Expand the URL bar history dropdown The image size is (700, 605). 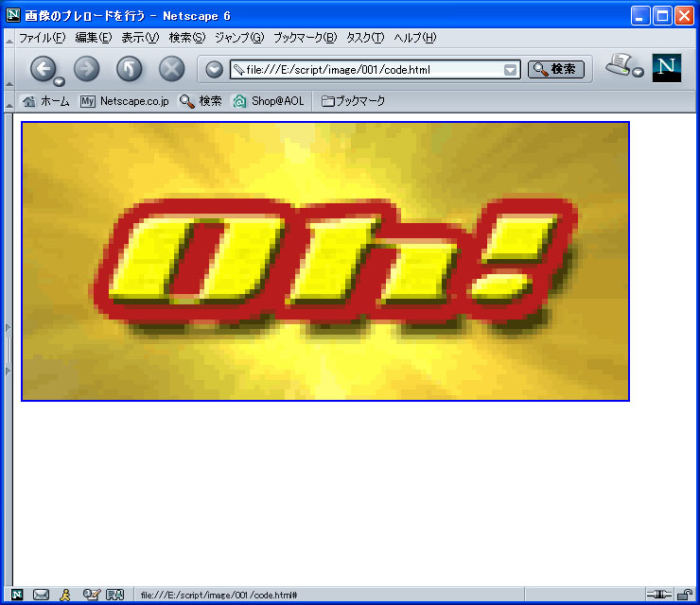click(x=511, y=70)
